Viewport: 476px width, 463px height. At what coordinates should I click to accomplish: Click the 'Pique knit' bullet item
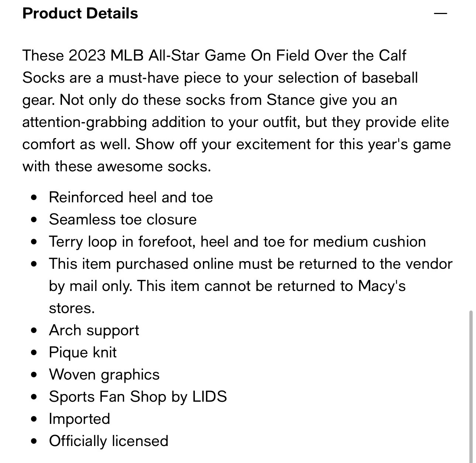click(x=83, y=353)
